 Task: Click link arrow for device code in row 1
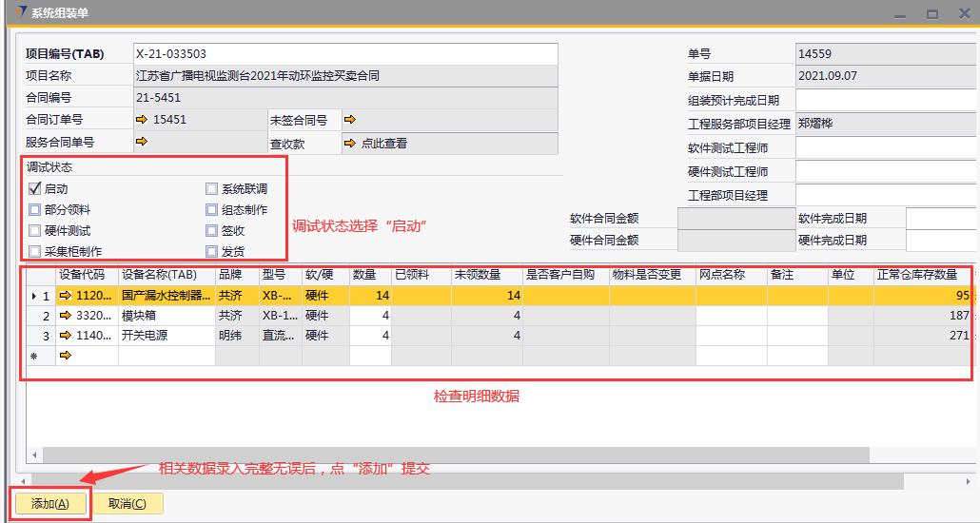click(x=66, y=296)
